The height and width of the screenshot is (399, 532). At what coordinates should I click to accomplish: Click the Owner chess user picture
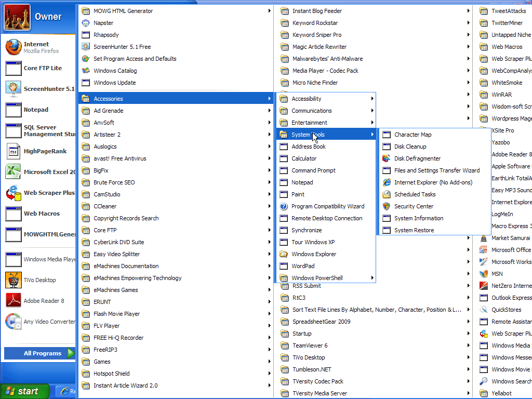coord(17,17)
